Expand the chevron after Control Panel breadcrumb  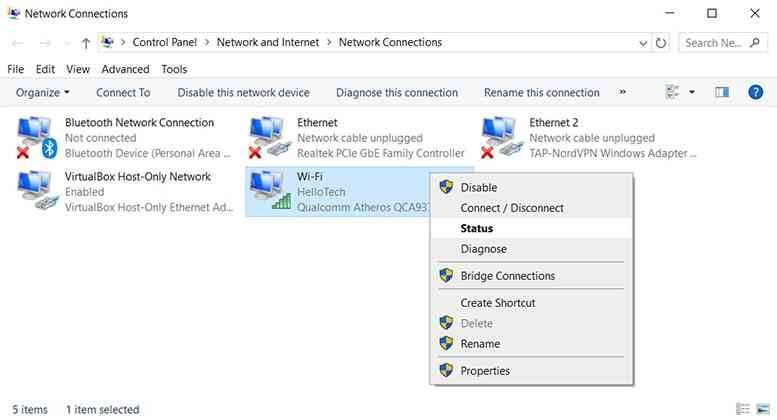207,43
